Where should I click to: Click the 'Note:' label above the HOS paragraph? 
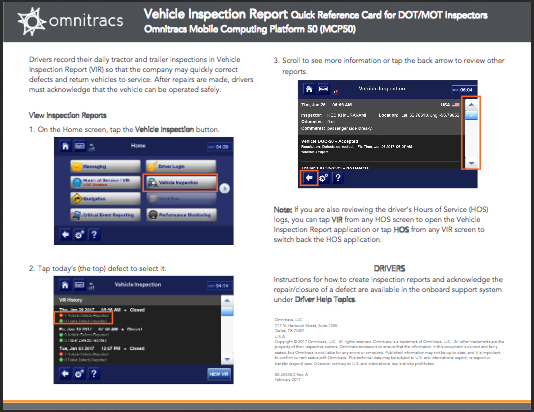[x=283, y=209]
